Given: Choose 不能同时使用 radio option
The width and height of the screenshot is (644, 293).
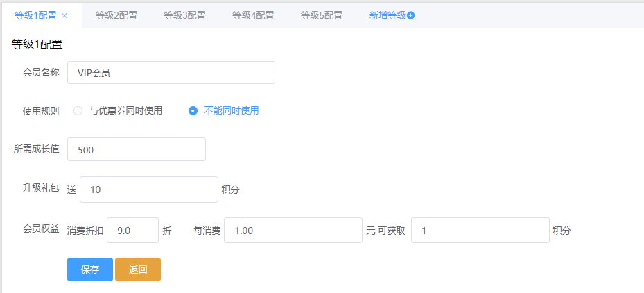Looking at the screenshot, I should [x=193, y=110].
